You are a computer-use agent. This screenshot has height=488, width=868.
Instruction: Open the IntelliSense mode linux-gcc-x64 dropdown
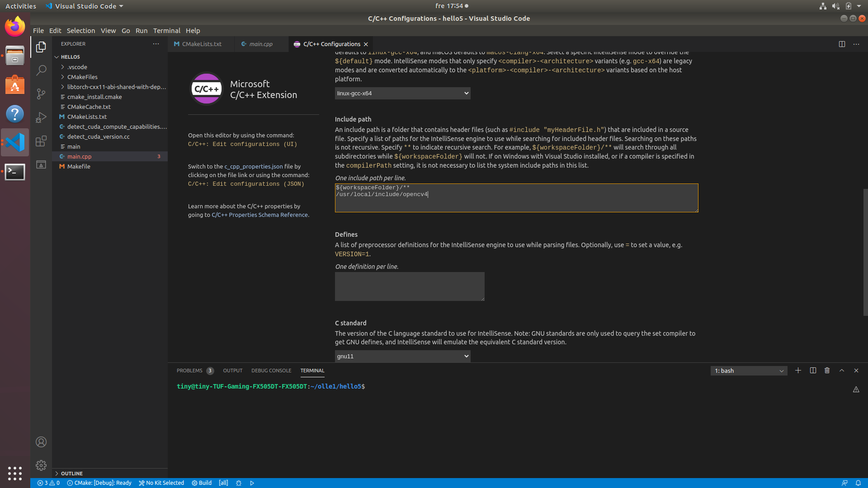(x=402, y=93)
